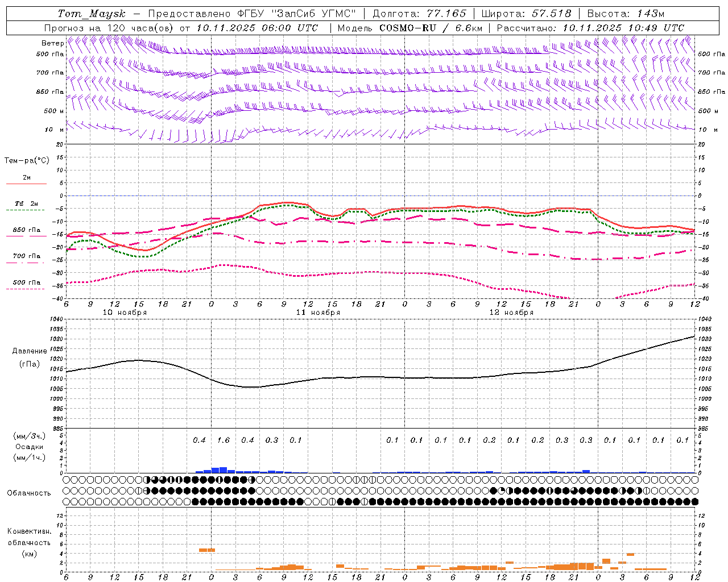
Task: Click the forecast start time '10.11.2025 06:00 UTC'
Action: pos(257,28)
